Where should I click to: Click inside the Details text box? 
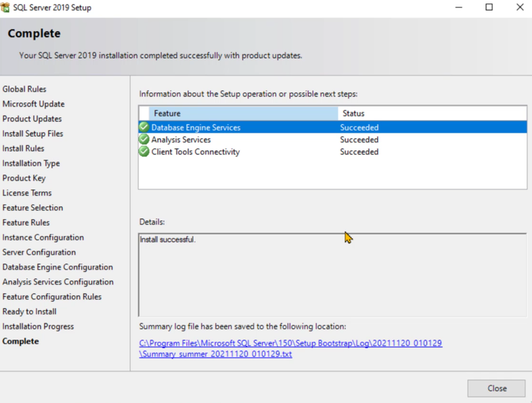[332, 275]
